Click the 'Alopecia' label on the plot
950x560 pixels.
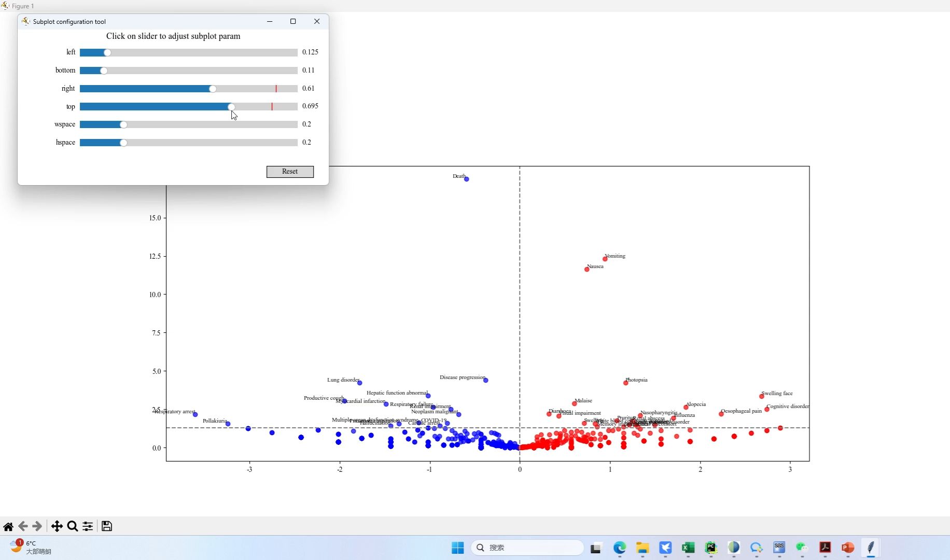(696, 404)
